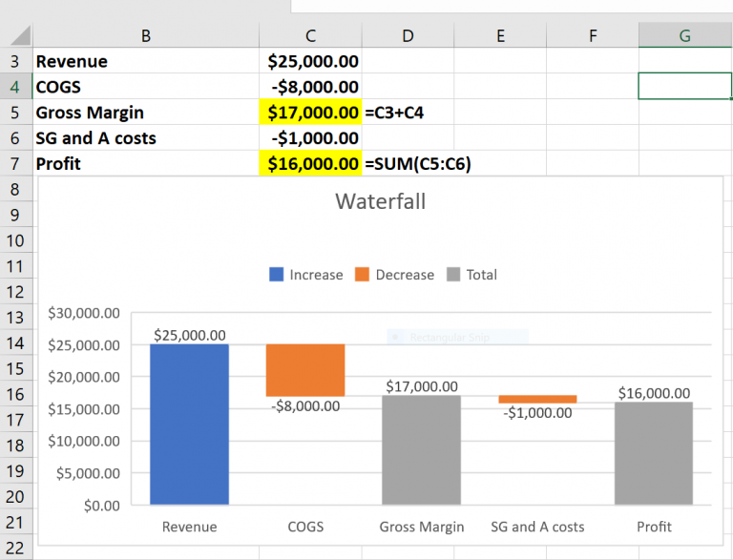This screenshot has height=560, width=733.
Task: Select cell containing Revenue $25,000.00 value
Action: (x=310, y=61)
